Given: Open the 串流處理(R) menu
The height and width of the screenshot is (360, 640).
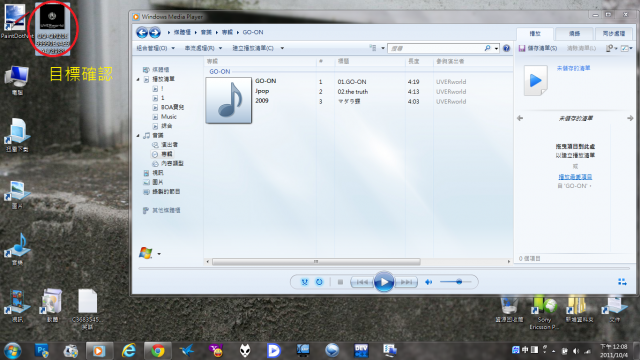Looking at the screenshot, I should tap(203, 48).
